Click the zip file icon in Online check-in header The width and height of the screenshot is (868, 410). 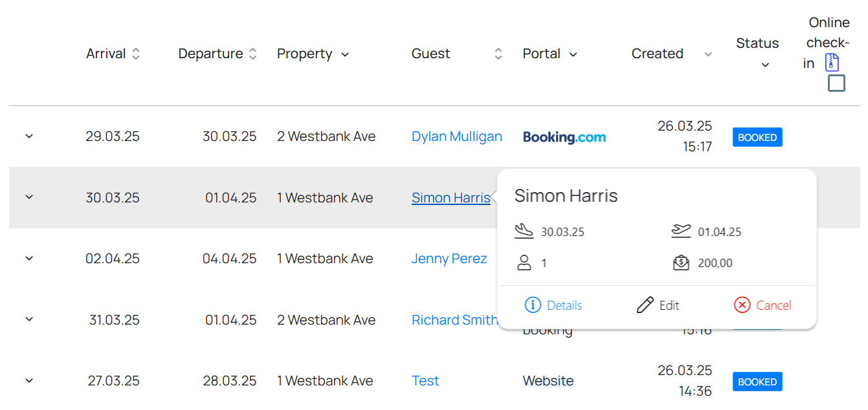pyautogui.click(x=832, y=63)
